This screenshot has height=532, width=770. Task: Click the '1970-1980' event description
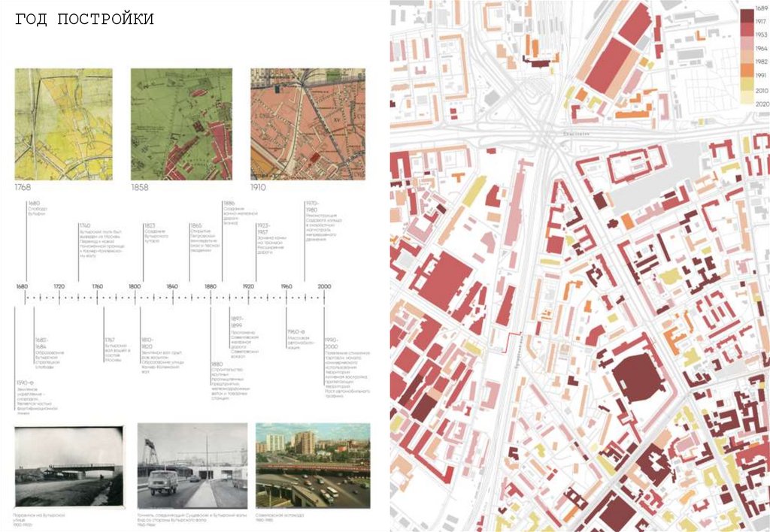(324, 222)
